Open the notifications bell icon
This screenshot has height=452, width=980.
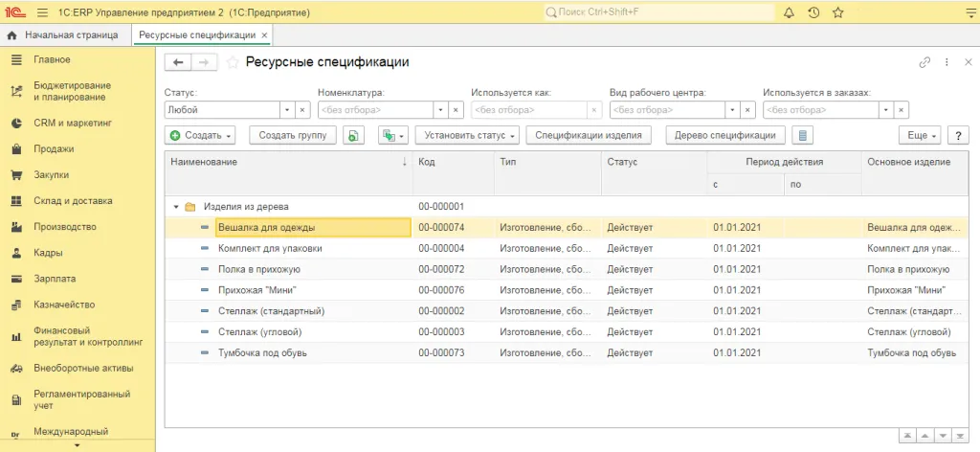tap(790, 12)
